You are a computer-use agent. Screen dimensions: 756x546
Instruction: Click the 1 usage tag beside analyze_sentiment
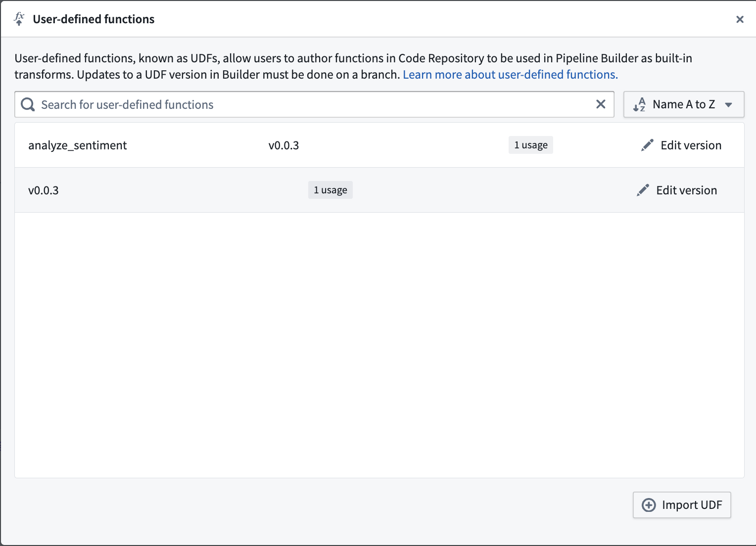(530, 144)
